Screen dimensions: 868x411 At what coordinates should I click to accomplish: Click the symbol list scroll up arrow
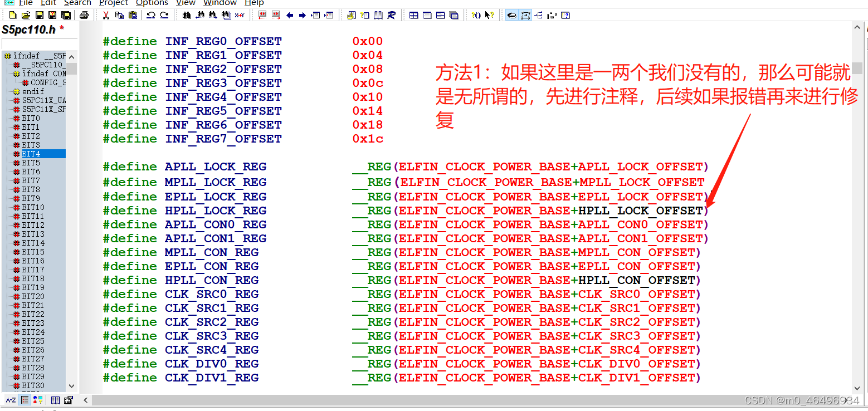tap(71, 56)
